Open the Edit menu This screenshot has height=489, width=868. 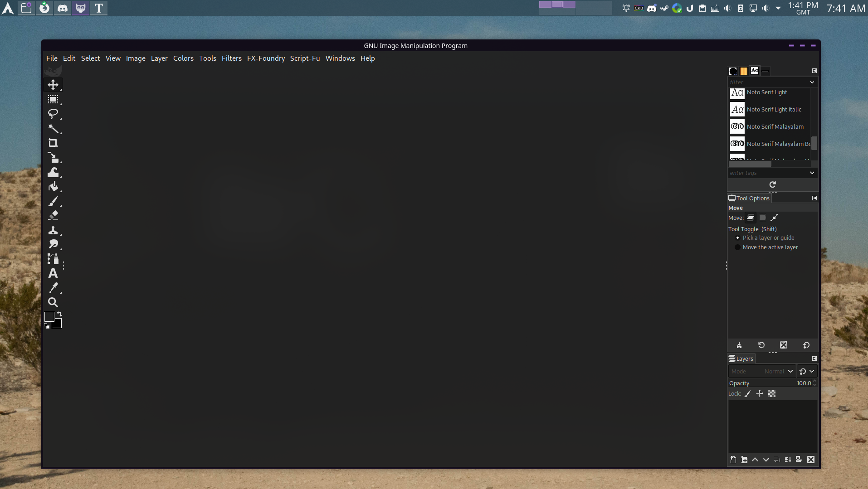click(69, 58)
